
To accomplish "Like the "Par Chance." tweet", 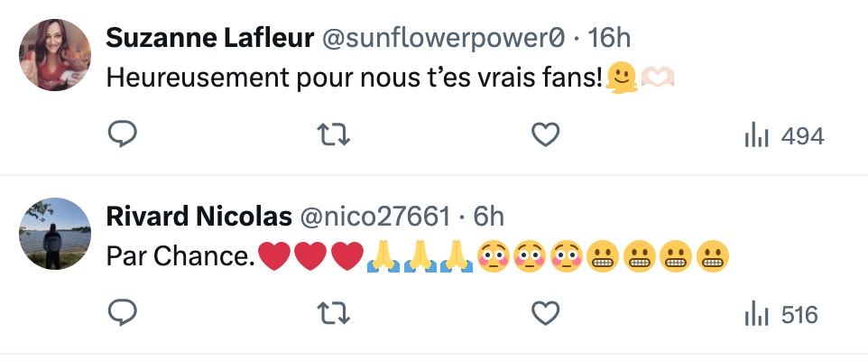I will [x=545, y=314].
